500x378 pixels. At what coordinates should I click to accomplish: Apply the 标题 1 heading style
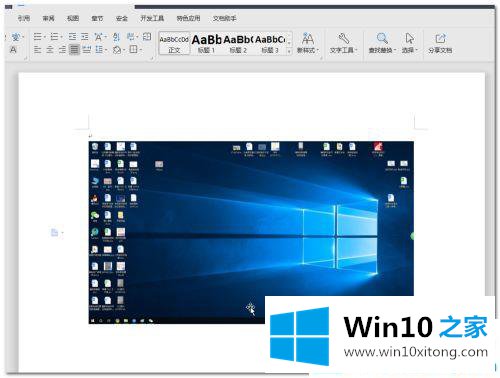point(206,43)
